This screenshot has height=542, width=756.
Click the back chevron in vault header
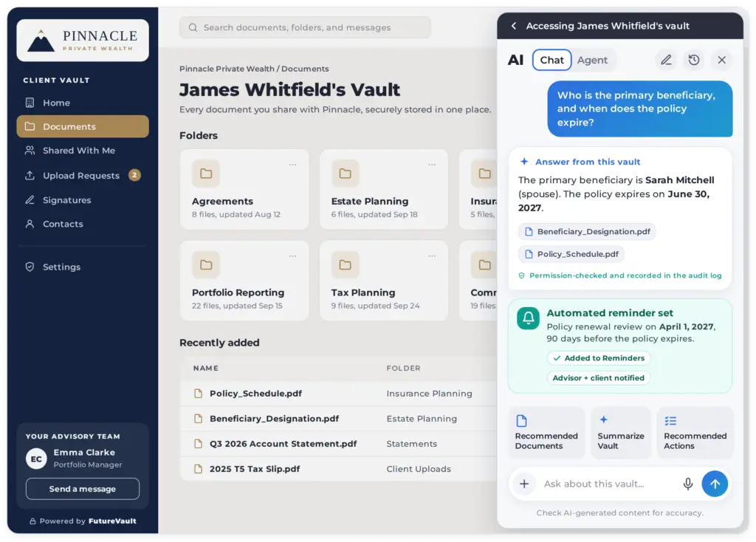(x=514, y=26)
